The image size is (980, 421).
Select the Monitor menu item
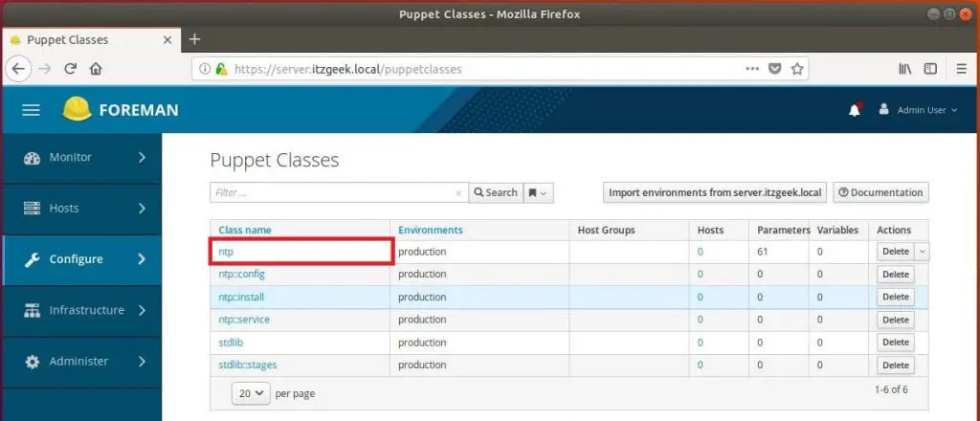(x=82, y=158)
